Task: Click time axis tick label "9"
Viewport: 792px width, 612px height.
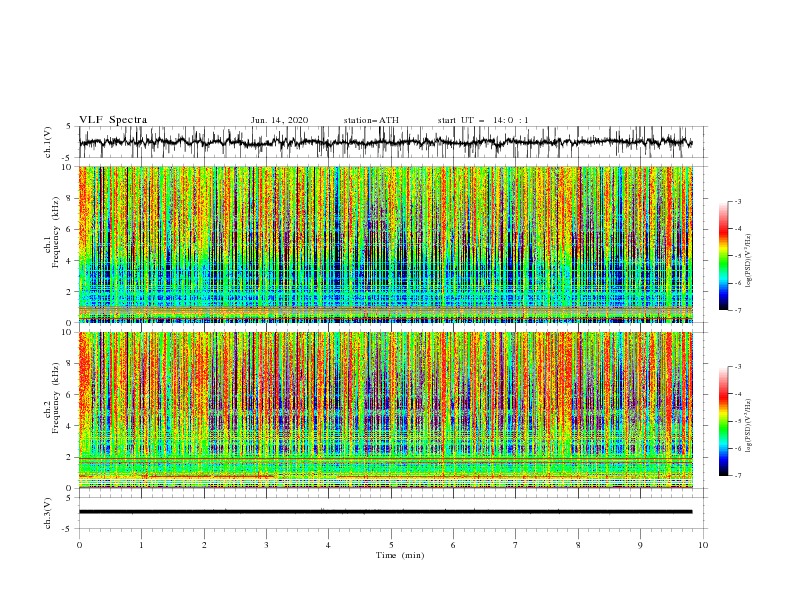Action: coord(640,545)
